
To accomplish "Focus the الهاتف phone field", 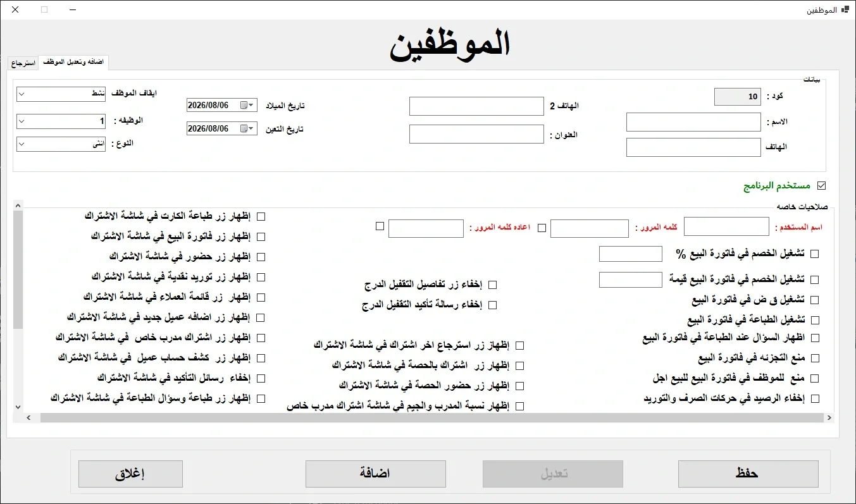I will click(693, 147).
